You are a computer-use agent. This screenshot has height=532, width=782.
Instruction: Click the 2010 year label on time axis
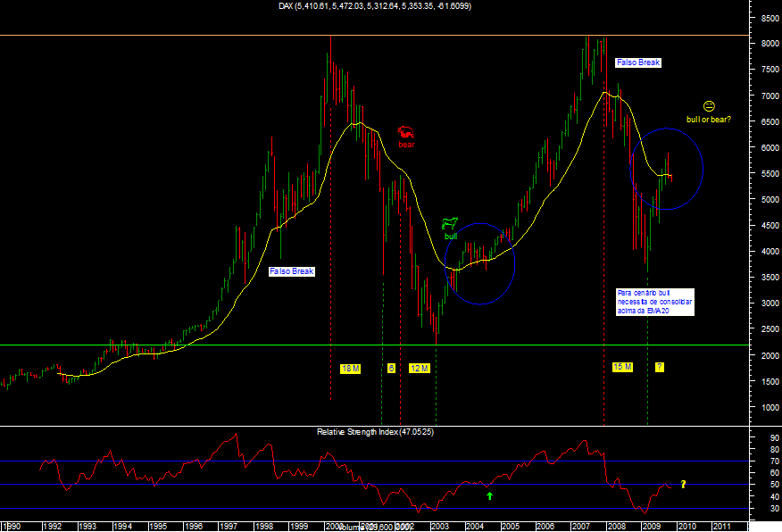(686, 527)
